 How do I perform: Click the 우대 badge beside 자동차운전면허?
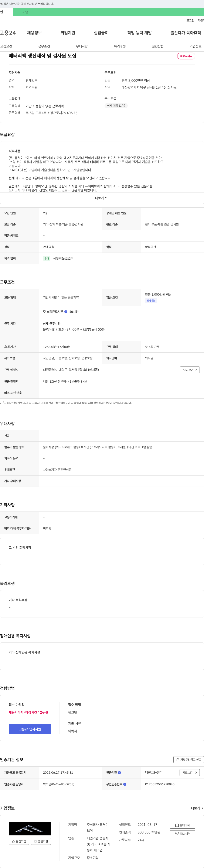point(47,259)
